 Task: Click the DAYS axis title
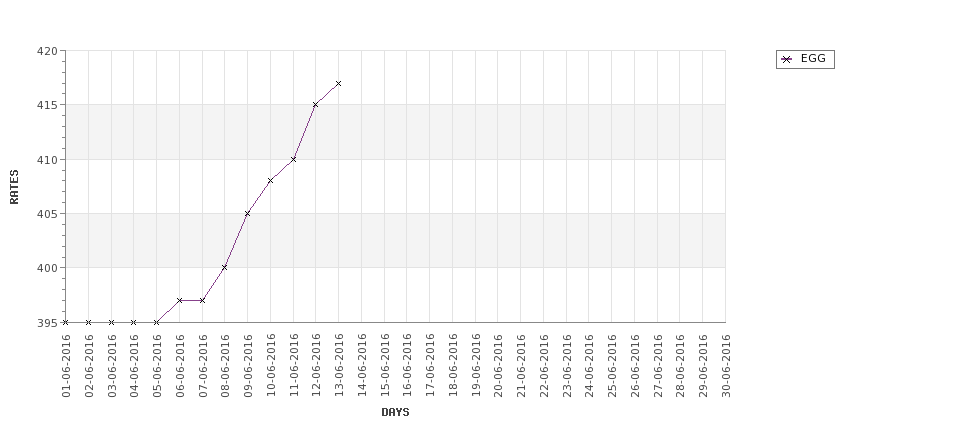point(395,412)
